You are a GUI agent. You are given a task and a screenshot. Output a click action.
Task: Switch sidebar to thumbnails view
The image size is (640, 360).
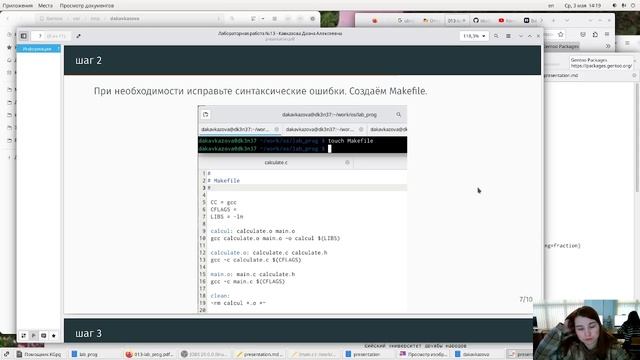pyautogui.click(x=24, y=336)
